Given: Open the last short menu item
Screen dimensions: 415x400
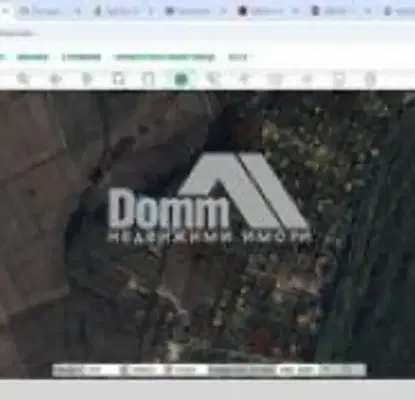Looking at the screenshot, I should click(x=238, y=57).
